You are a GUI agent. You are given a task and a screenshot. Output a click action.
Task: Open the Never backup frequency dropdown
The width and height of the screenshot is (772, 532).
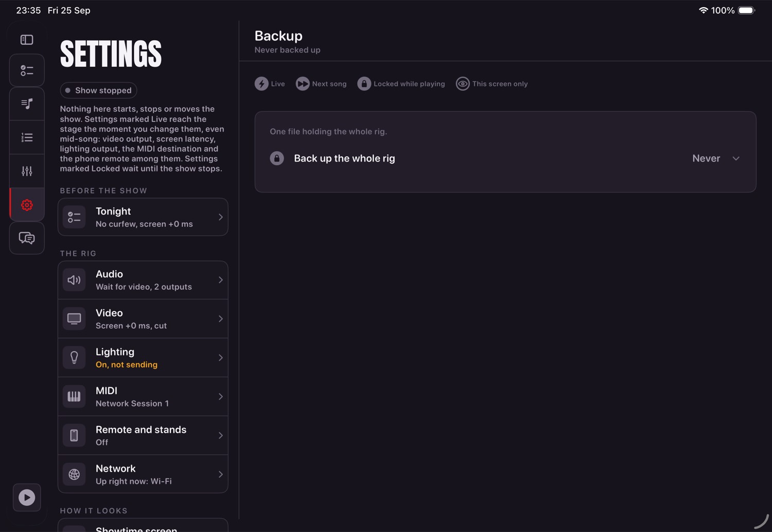pos(716,158)
